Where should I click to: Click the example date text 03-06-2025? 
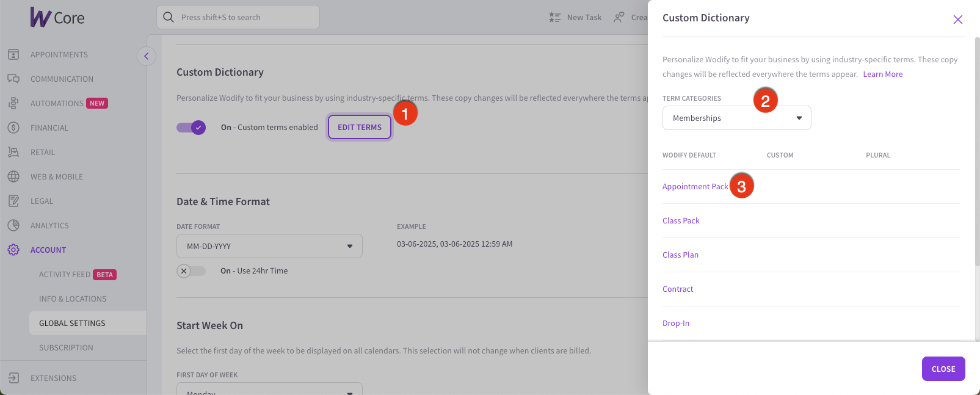455,244
